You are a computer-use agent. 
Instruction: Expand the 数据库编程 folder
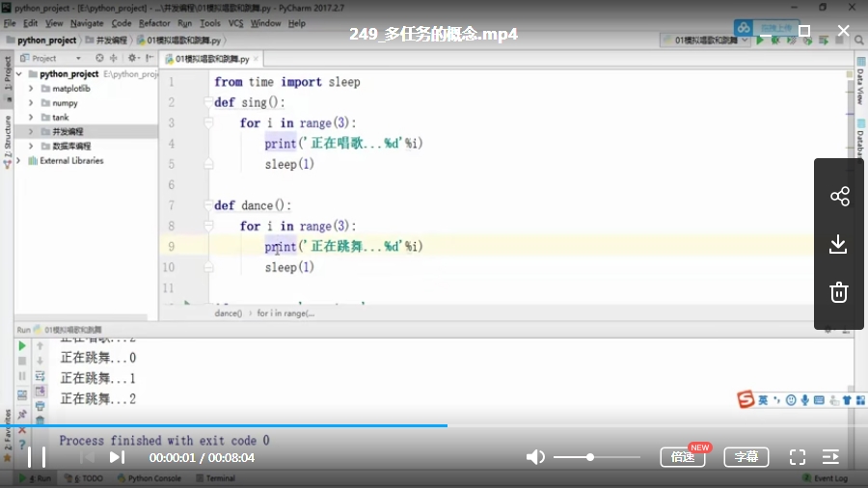pos(31,146)
